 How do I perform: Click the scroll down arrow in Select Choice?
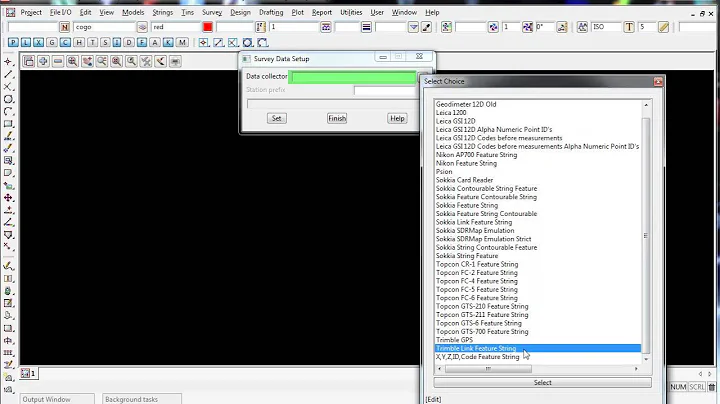click(646, 359)
